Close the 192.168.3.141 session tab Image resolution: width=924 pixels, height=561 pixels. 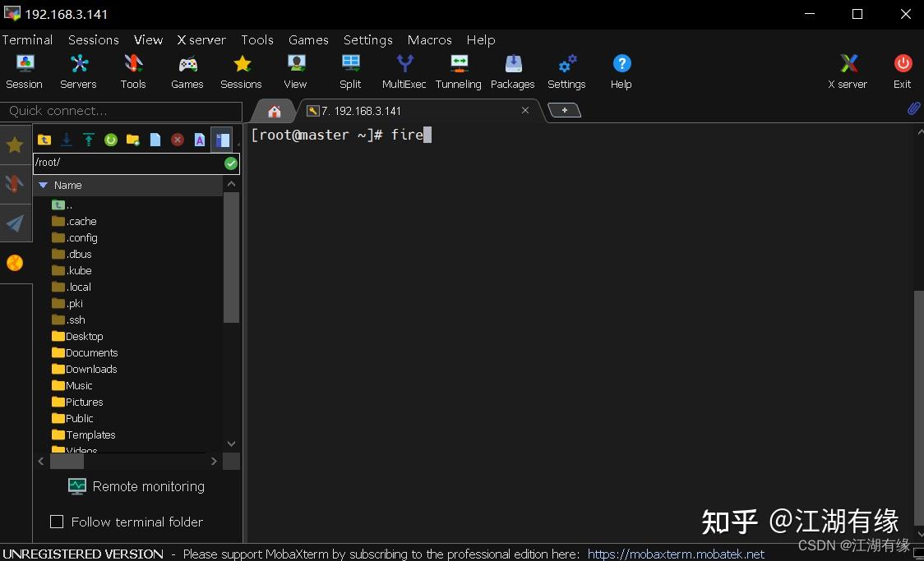(525, 110)
